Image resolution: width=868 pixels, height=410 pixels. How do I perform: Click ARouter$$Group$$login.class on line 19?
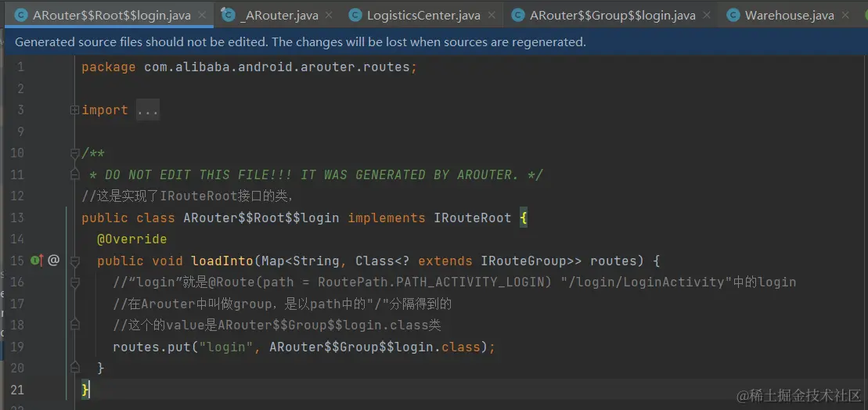[x=375, y=347]
